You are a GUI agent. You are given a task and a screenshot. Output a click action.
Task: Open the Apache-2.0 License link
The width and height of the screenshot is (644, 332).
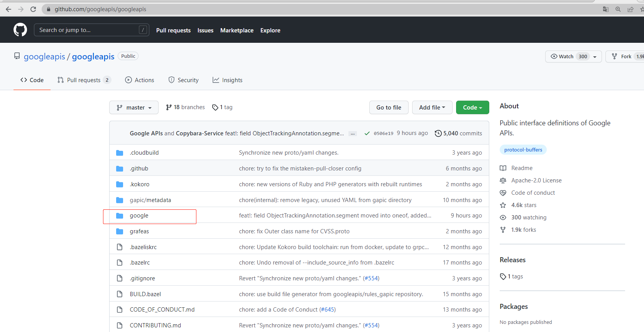tap(536, 180)
